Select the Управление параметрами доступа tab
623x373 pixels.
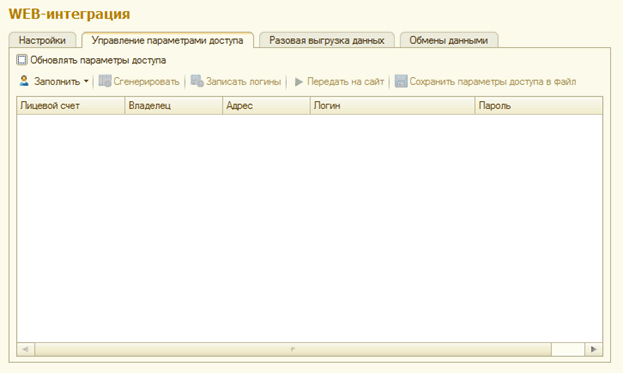click(167, 40)
